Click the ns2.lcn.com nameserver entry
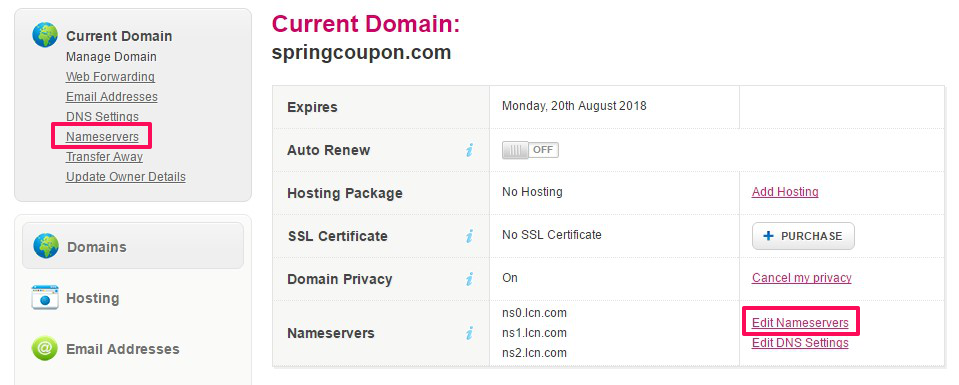959x385 pixels. [x=535, y=353]
